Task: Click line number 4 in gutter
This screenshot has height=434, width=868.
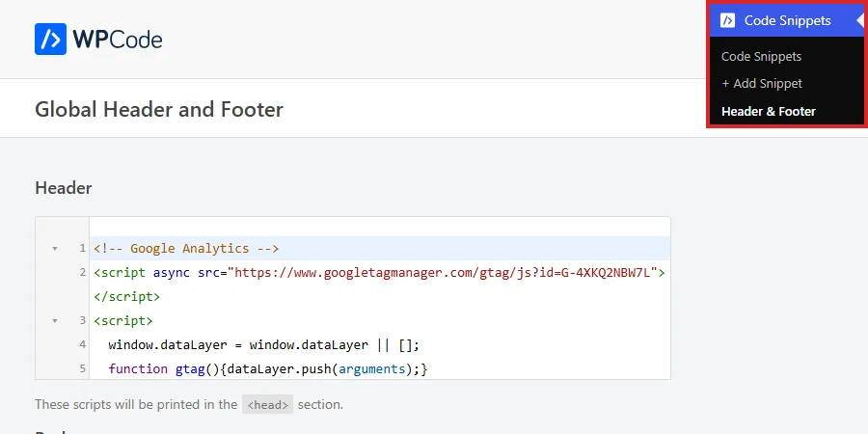Action: 83,344
